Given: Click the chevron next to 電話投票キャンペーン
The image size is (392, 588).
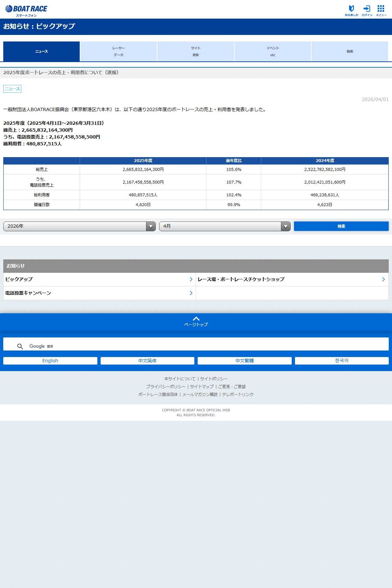Looking at the screenshot, I should tap(191, 293).
